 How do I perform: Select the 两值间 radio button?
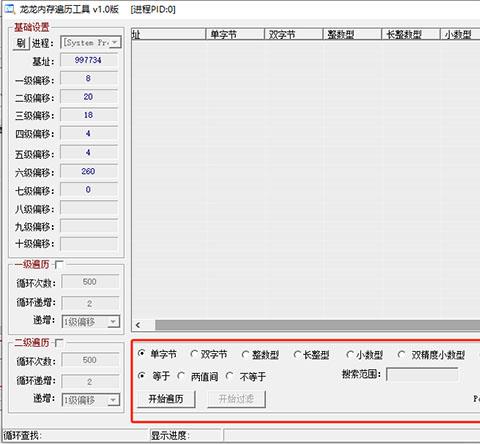(198, 377)
